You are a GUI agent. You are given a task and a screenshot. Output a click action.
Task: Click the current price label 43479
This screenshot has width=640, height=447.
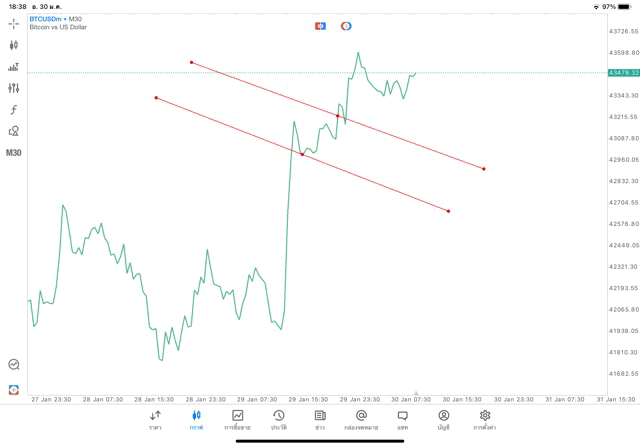tap(622, 73)
